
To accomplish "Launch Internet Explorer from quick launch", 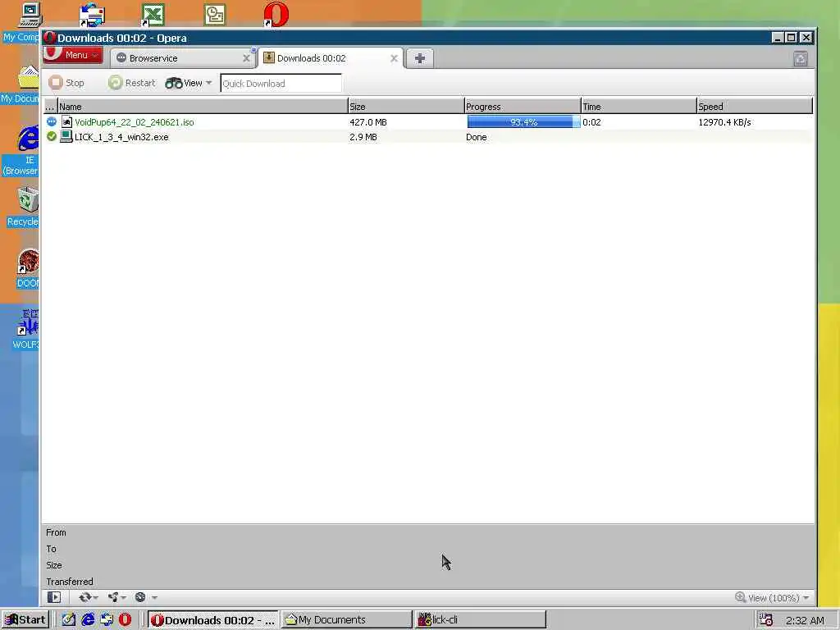I will (88, 620).
